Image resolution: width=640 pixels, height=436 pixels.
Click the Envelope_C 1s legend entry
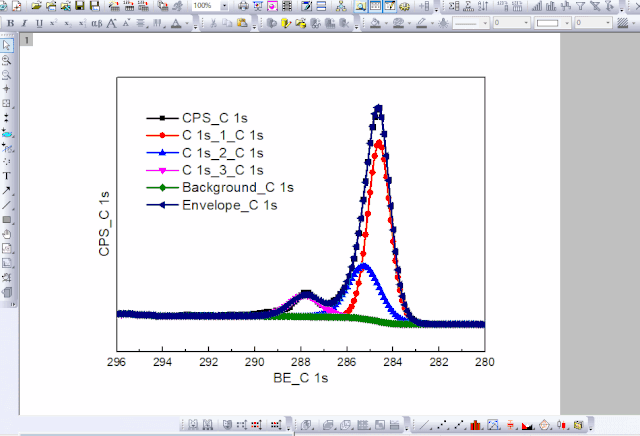229,205
